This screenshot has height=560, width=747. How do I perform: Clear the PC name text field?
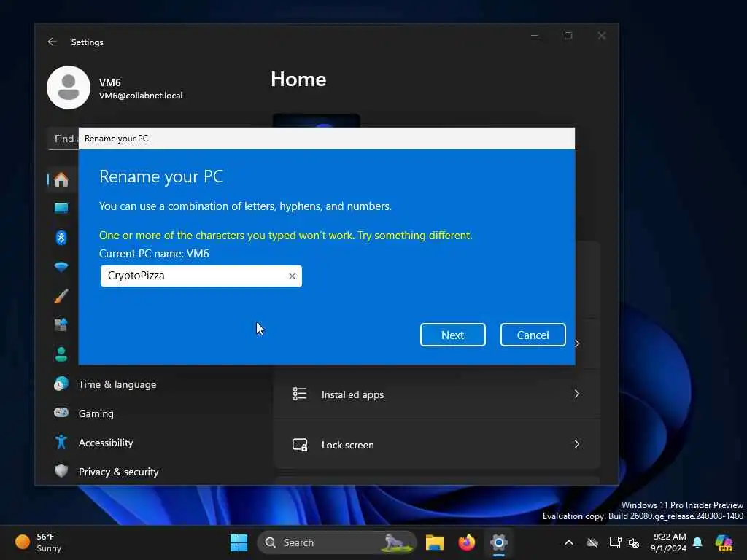click(292, 276)
